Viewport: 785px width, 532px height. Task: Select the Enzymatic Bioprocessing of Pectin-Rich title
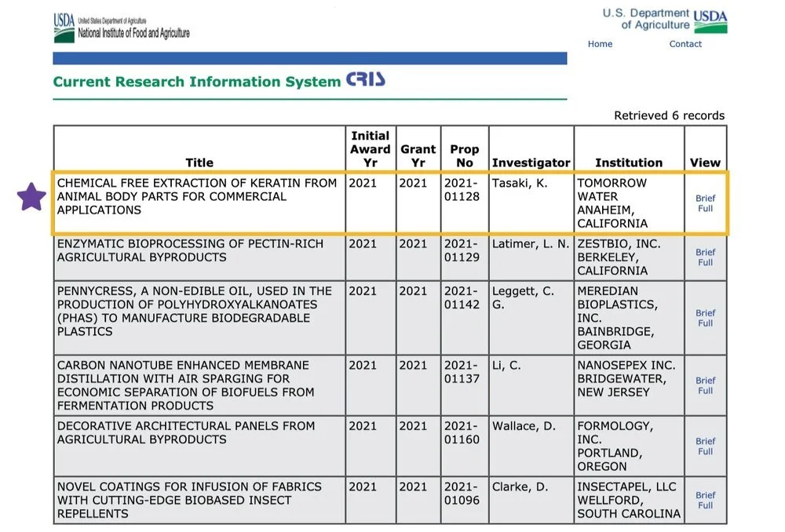190,250
